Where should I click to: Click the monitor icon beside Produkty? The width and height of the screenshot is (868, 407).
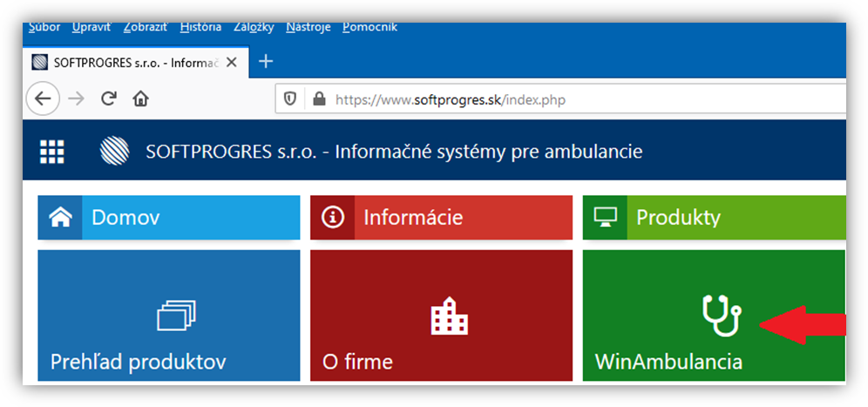(x=605, y=218)
